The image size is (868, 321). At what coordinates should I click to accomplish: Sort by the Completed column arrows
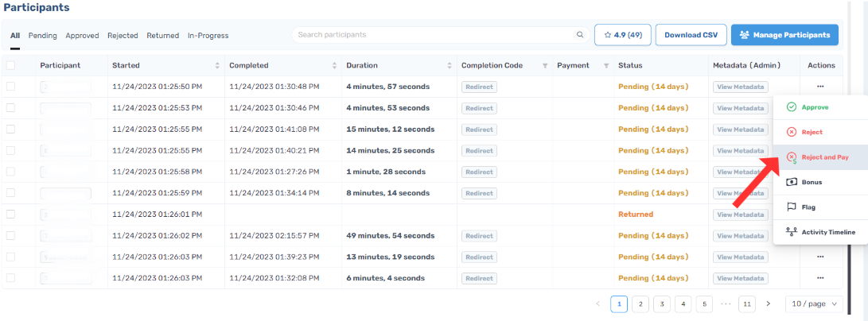334,65
